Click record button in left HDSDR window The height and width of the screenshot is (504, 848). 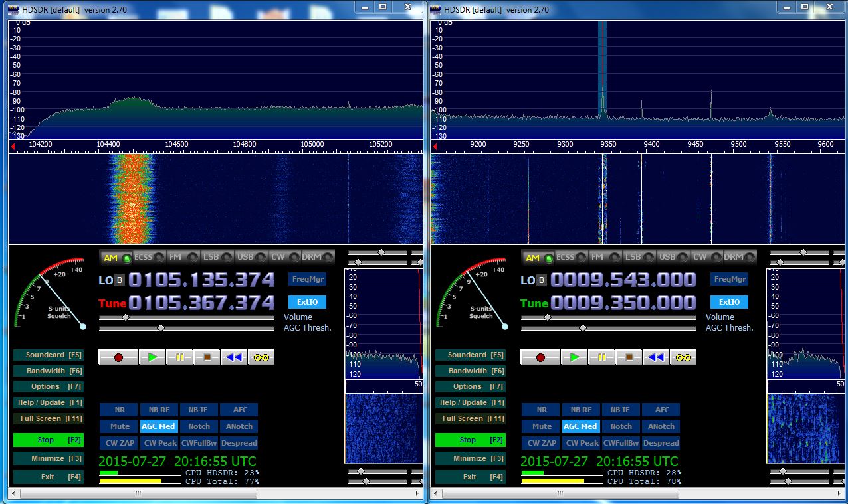click(118, 357)
